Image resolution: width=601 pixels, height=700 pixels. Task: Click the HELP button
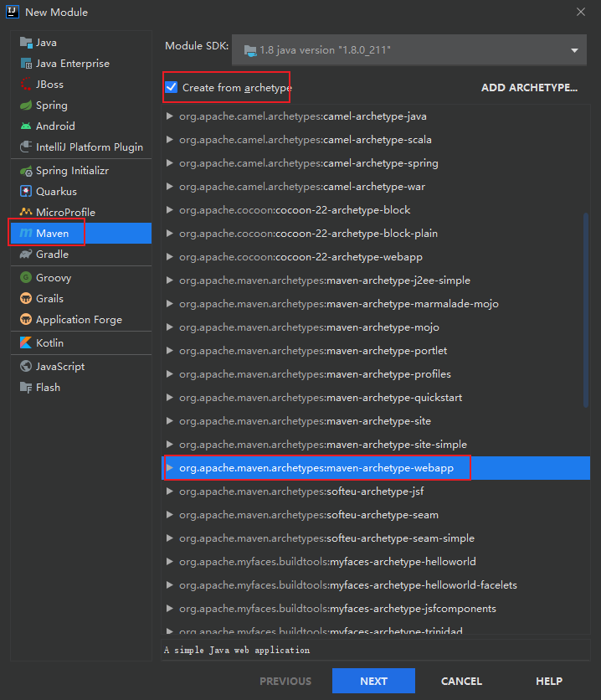549,681
